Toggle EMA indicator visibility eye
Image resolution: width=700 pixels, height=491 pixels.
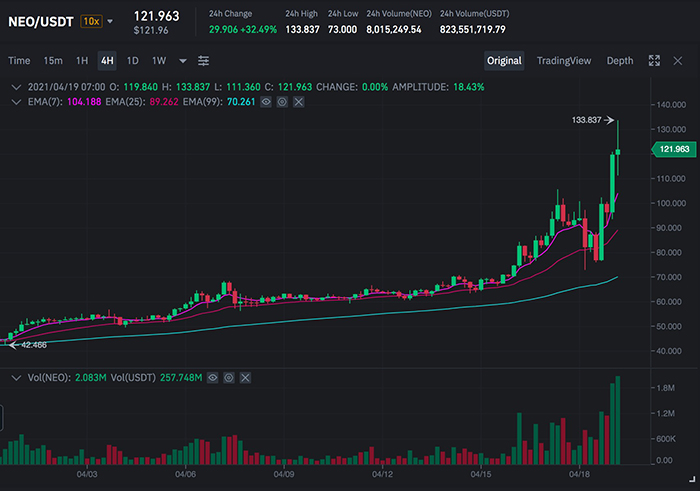click(x=267, y=102)
